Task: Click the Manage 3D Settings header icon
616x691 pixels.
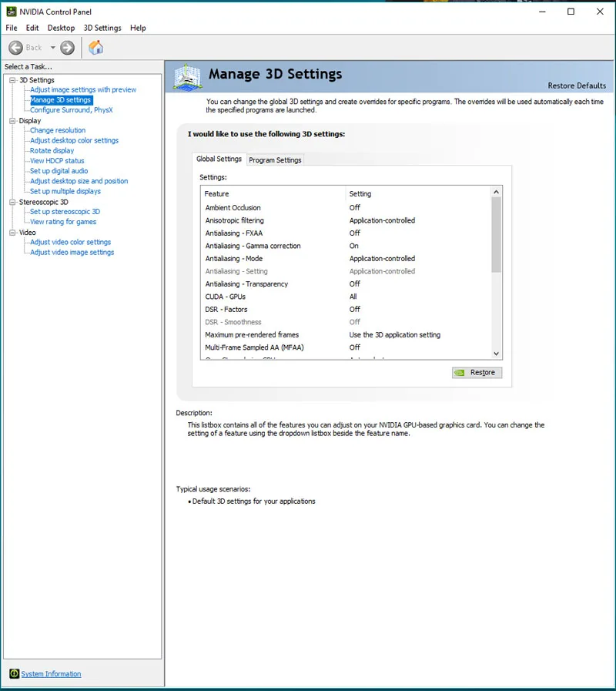Action: pos(188,78)
